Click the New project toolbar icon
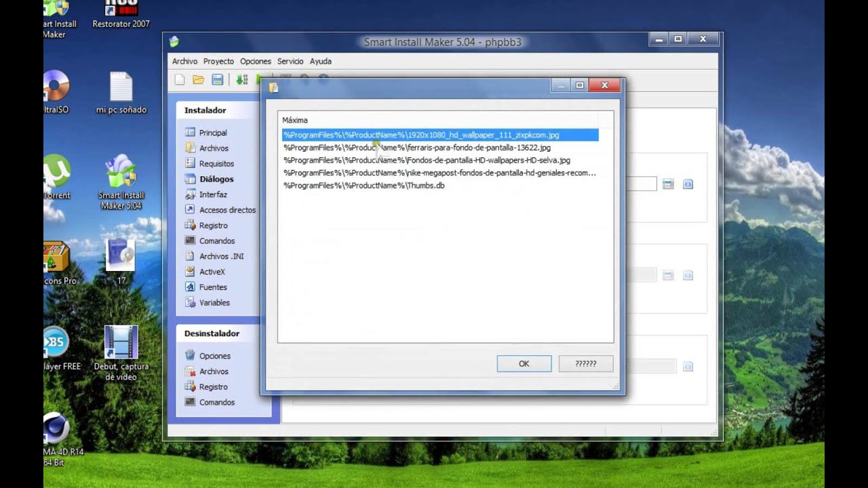868x488 pixels. click(180, 80)
